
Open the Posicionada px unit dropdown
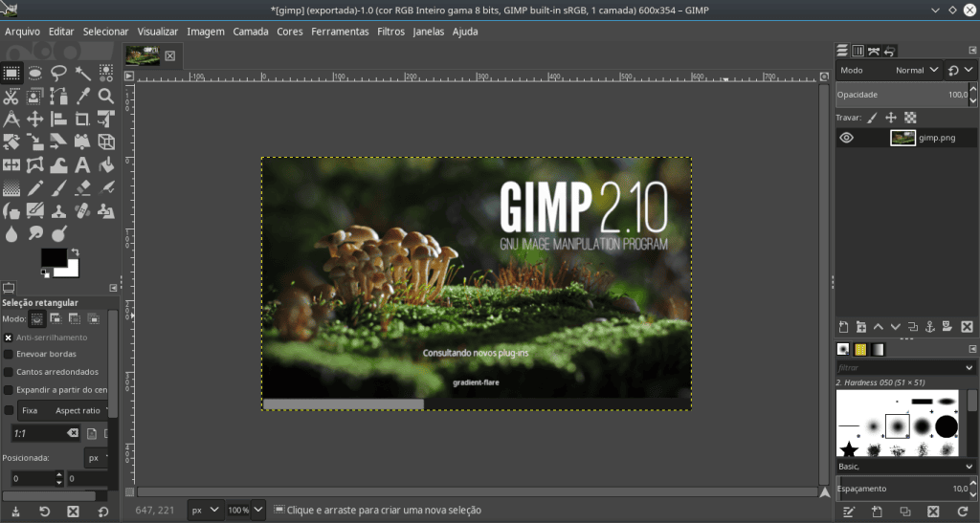tap(98, 458)
